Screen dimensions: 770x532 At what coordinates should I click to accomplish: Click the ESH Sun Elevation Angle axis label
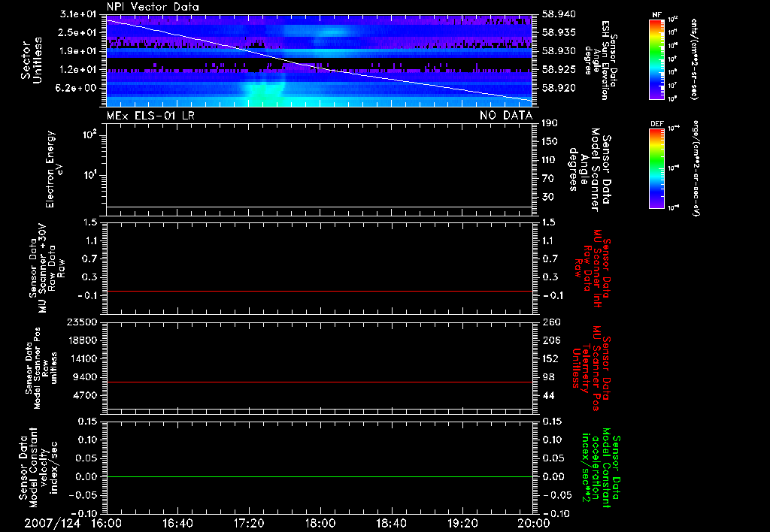click(x=600, y=60)
